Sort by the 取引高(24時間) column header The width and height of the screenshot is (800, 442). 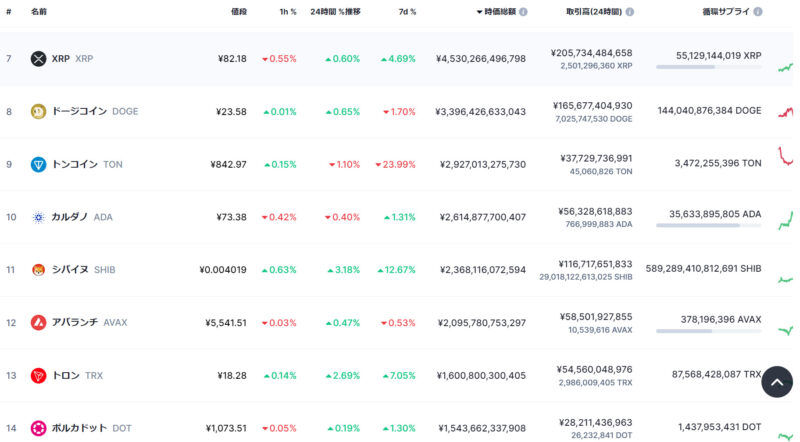pos(594,12)
